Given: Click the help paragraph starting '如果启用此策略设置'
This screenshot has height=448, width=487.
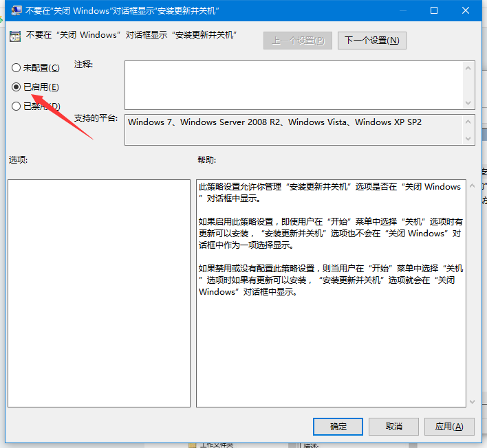Looking at the screenshot, I should [331, 234].
